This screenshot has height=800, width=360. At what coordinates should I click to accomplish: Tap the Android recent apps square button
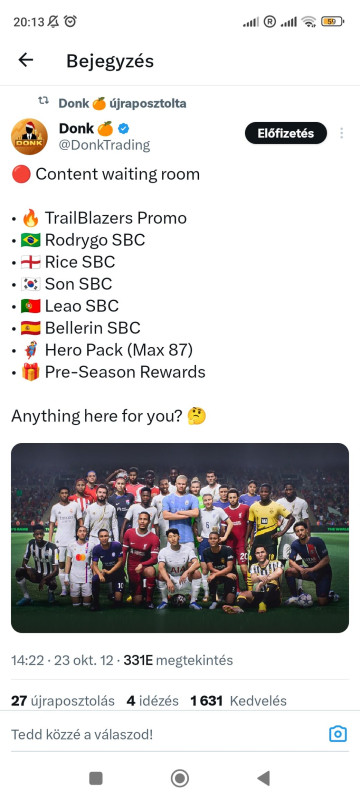point(96,778)
